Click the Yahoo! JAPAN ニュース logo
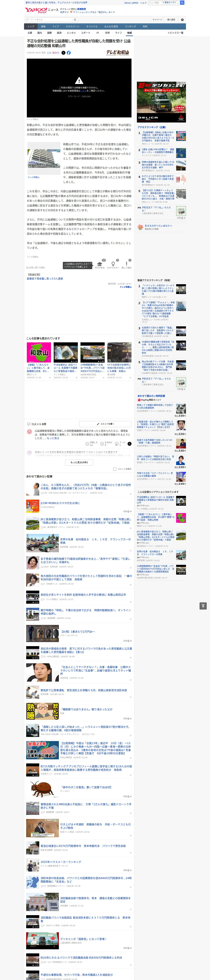The height and width of the screenshot is (980, 210). click(42, 10)
